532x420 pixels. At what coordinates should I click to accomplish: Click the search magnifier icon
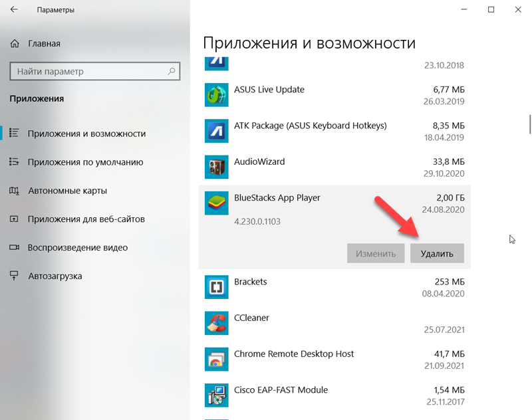(172, 71)
